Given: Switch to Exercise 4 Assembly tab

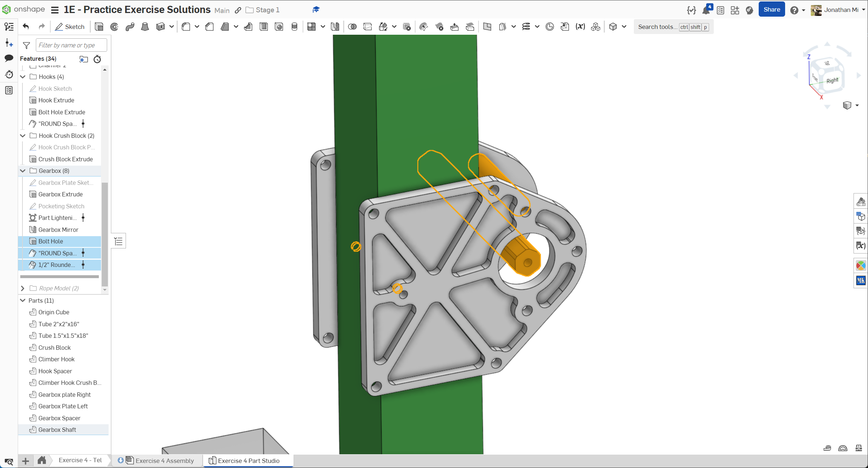Looking at the screenshot, I should pyautogui.click(x=164, y=460).
